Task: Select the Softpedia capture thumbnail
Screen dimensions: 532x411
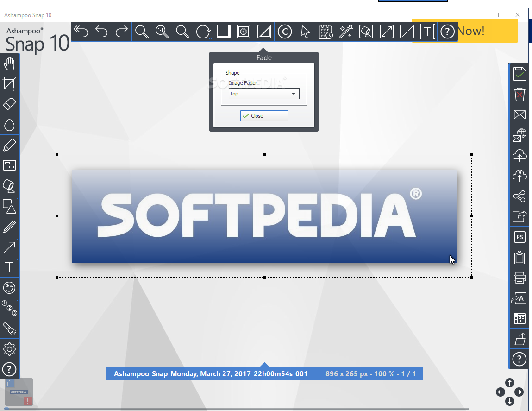Action: point(19,392)
